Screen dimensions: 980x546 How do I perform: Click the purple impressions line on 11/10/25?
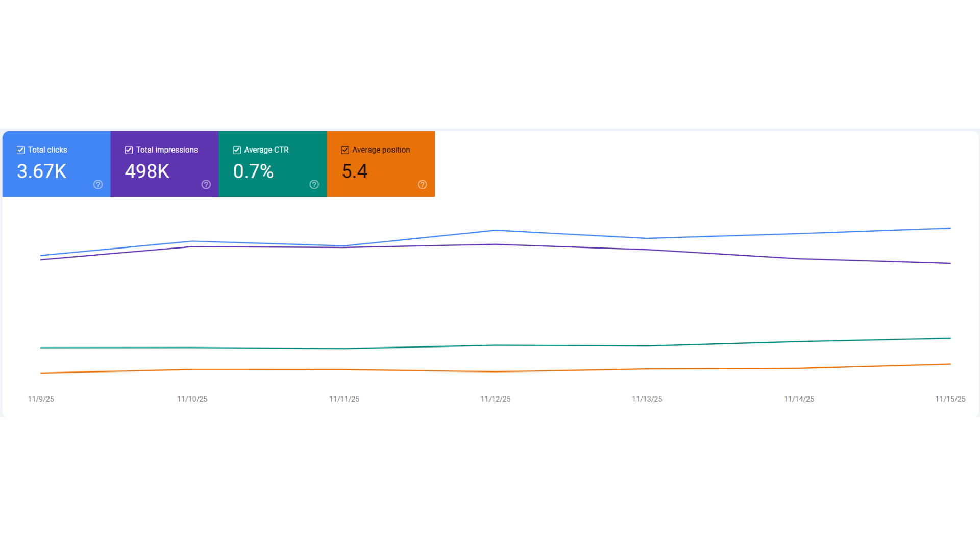tap(192, 247)
